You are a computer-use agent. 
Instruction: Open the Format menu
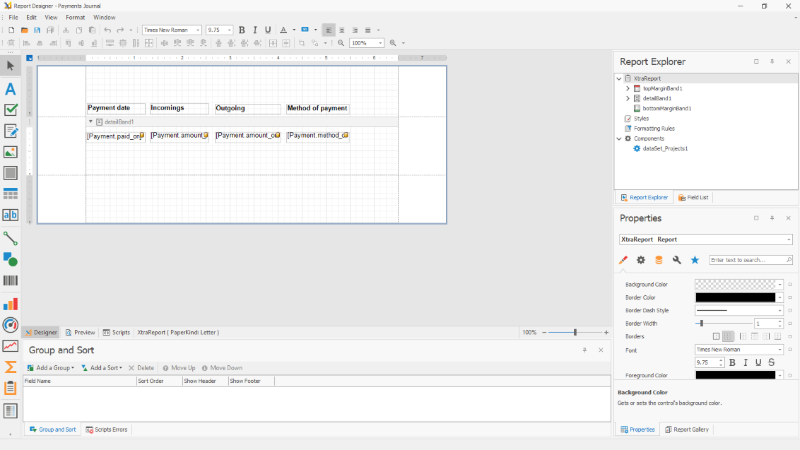pyautogui.click(x=75, y=17)
